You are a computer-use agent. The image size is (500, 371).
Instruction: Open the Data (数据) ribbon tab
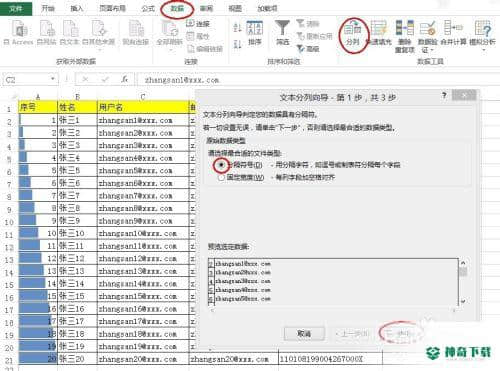[177, 8]
